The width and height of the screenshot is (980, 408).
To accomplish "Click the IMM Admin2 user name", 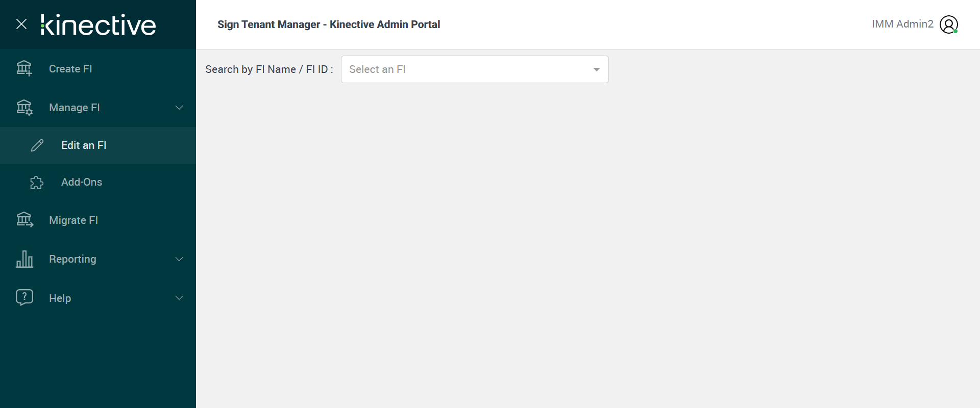I will [902, 24].
